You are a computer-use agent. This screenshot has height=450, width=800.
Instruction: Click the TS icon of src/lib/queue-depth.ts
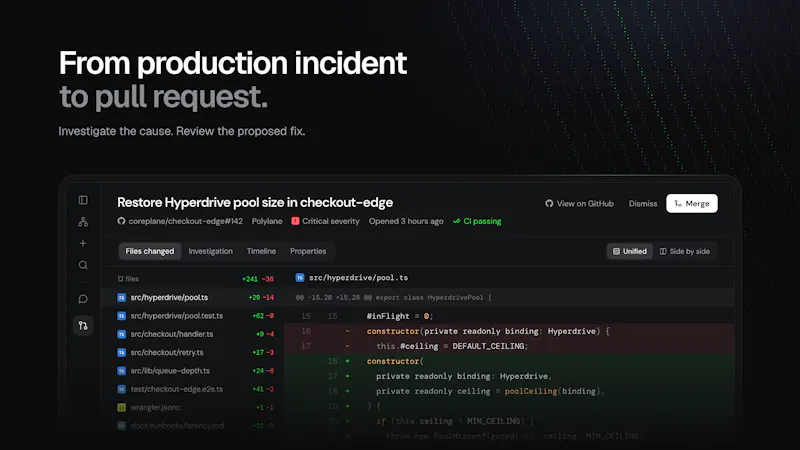pos(121,371)
